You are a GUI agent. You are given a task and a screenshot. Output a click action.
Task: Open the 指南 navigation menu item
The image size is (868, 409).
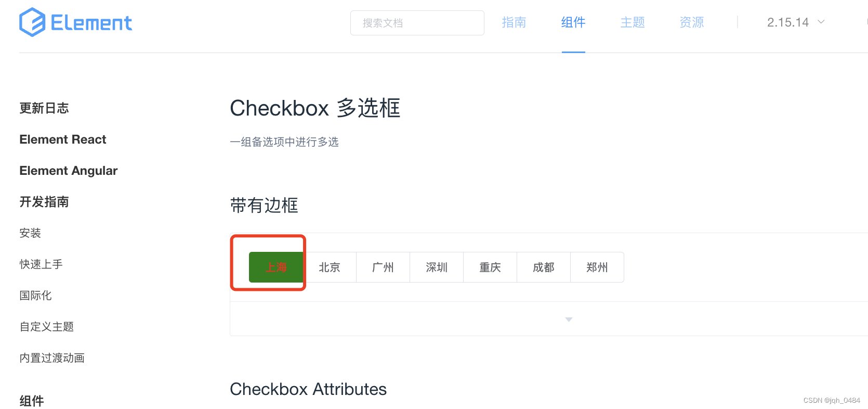[514, 22]
